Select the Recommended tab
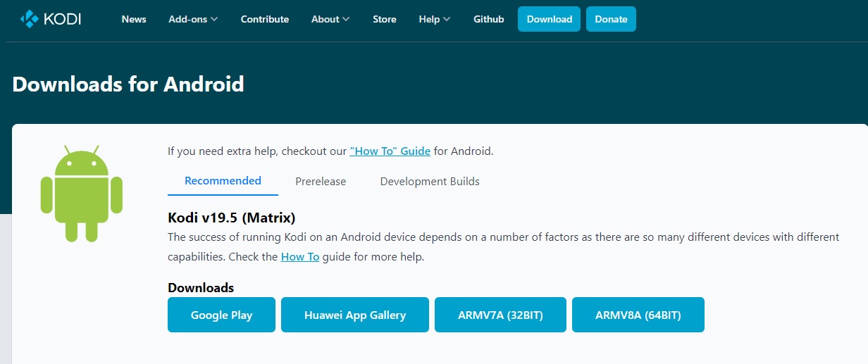This screenshot has height=364, width=868. (x=223, y=181)
